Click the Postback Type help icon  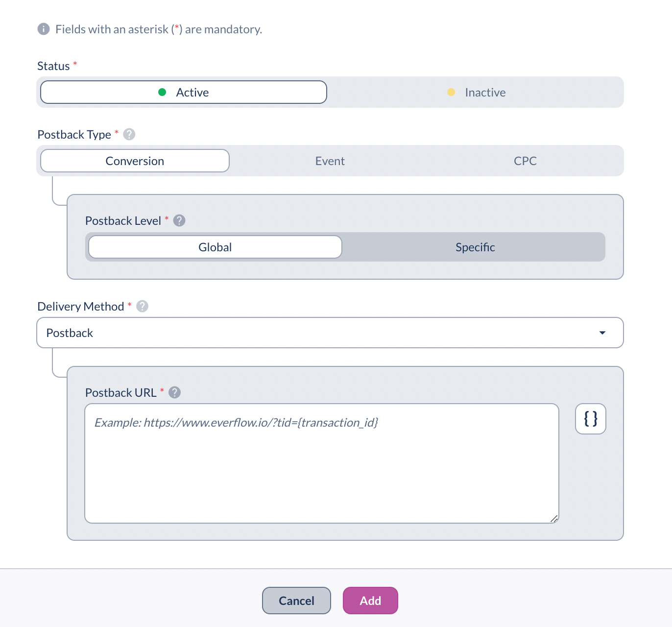click(129, 134)
